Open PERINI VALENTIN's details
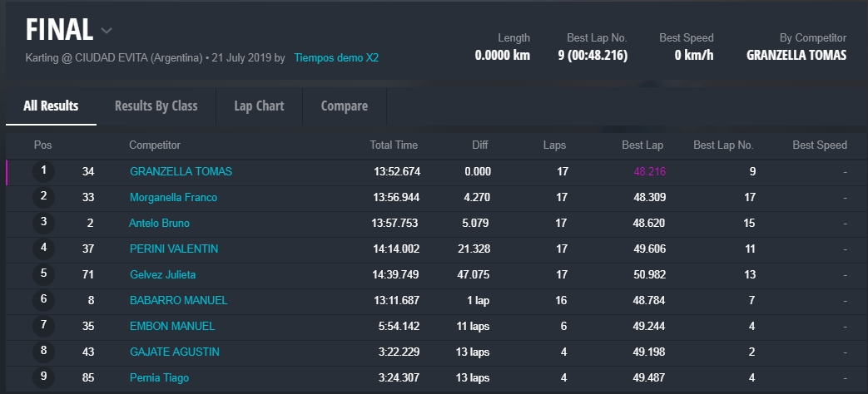 point(174,249)
